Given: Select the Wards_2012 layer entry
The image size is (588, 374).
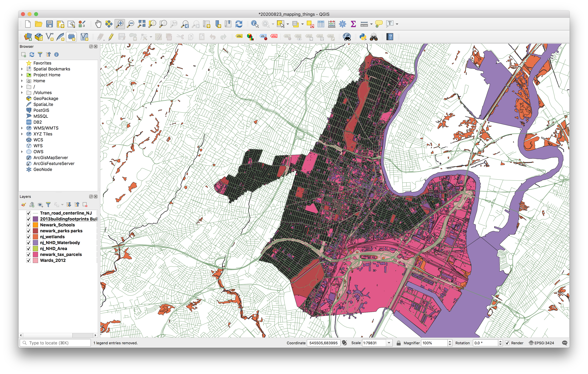Looking at the screenshot, I should 53,260.
